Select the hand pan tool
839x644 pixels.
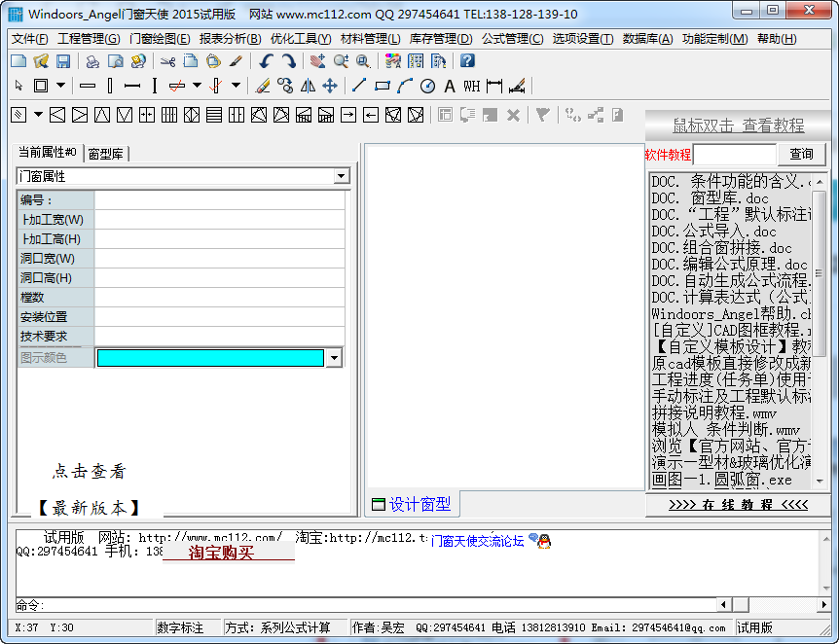coord(318,61)
